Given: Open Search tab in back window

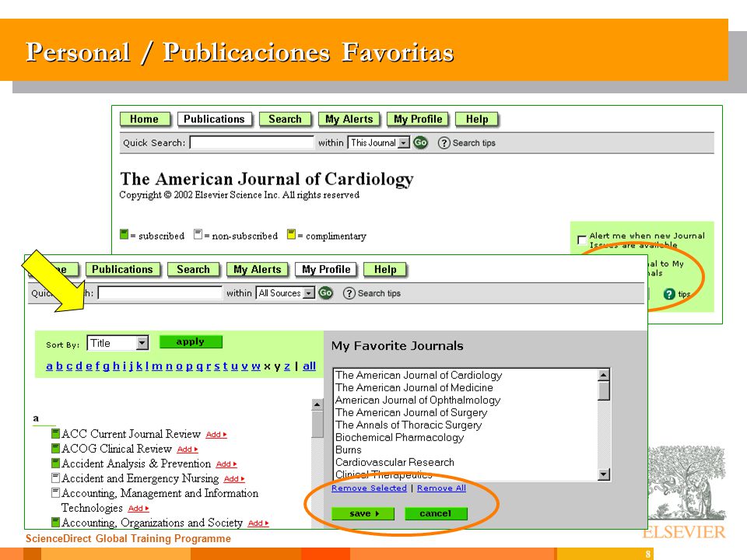Looking at the screenshot, I should coord(285,119).
